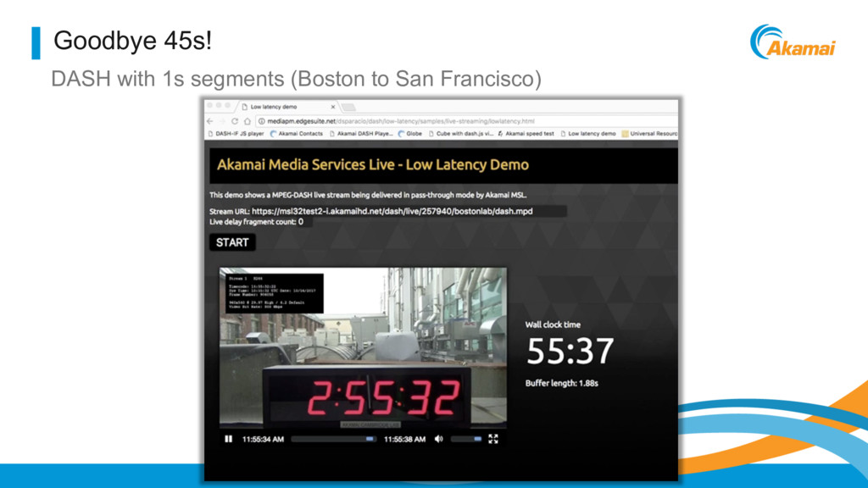The width and height of the screenshot is (868, 488).
Task: Close the Low latency demo tab
Action: point(332,107)
